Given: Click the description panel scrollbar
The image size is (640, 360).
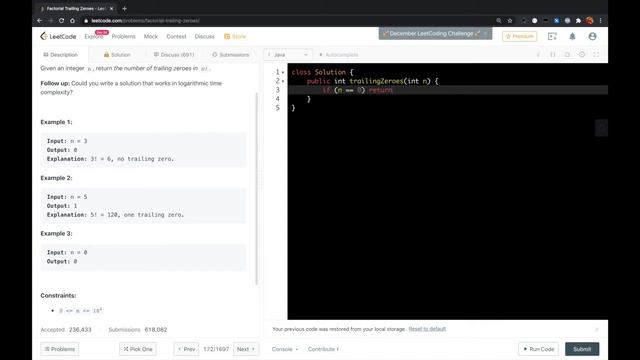Looking at the screenshot, I should [x=256, y=189].
